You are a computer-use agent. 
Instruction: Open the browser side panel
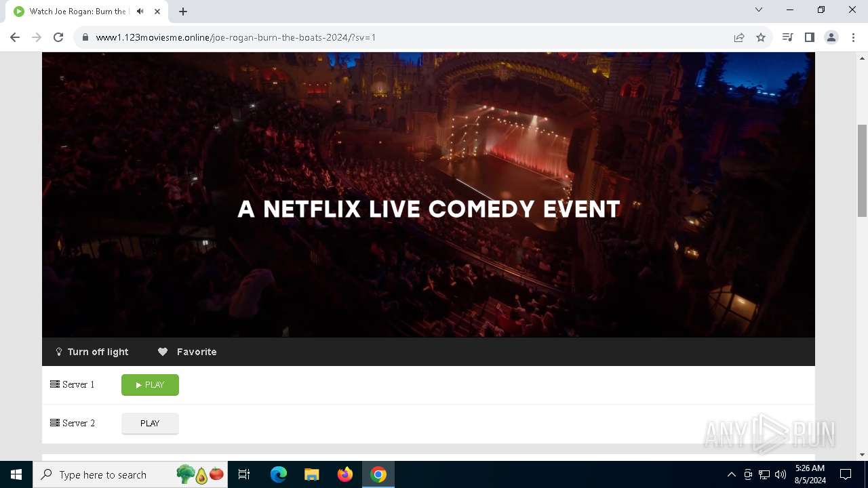click(x=809, y=37)
